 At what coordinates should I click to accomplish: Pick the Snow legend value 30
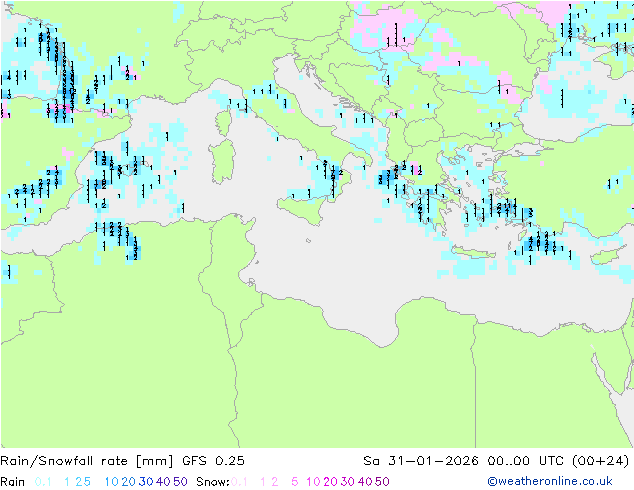[348, 482]
